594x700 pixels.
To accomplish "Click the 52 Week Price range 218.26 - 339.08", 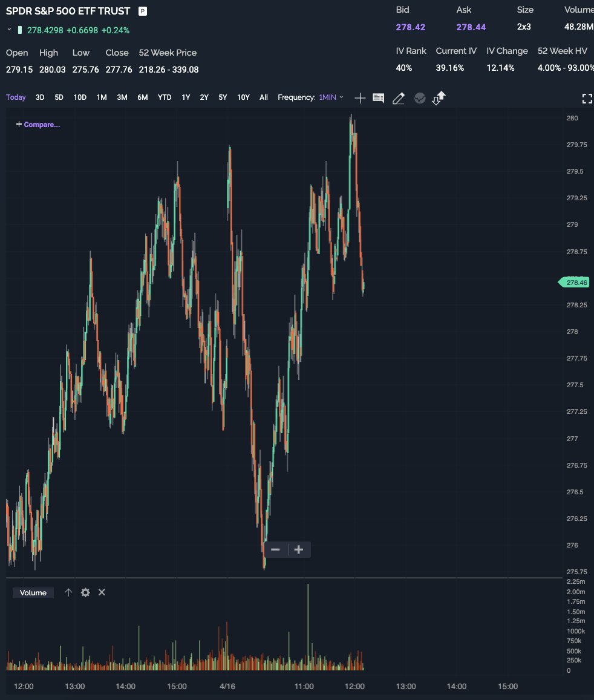I will coord(169,70).
